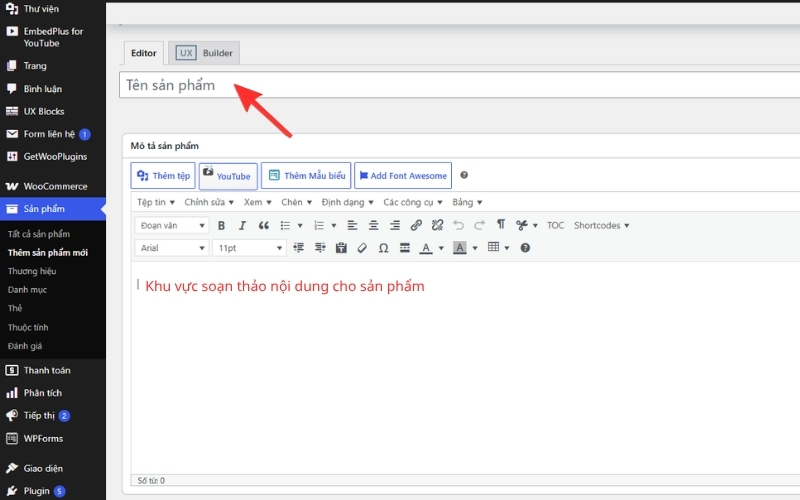Open the Các công cụ menu
This screenshot has height=500, width=800.
pos(413,203)
